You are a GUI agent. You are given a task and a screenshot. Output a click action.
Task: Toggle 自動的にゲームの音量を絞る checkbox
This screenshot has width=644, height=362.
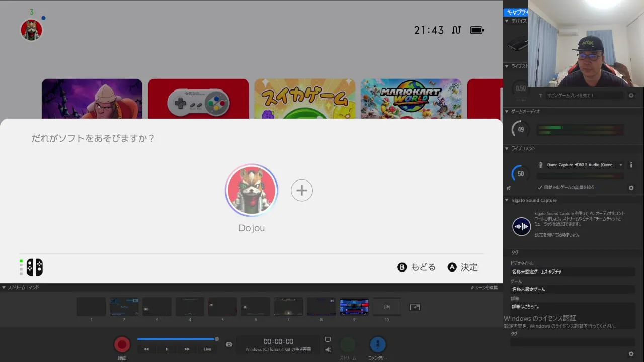[x=540, y=187]
